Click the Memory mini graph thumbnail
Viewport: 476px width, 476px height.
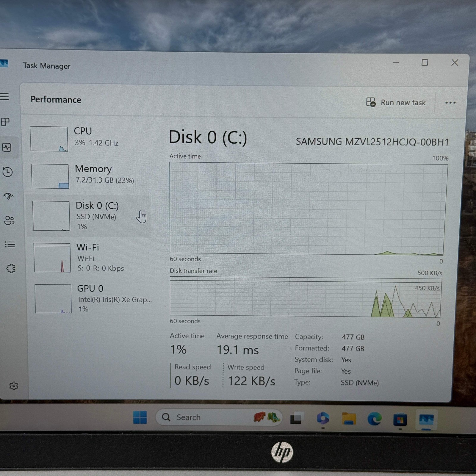[50, 176]
